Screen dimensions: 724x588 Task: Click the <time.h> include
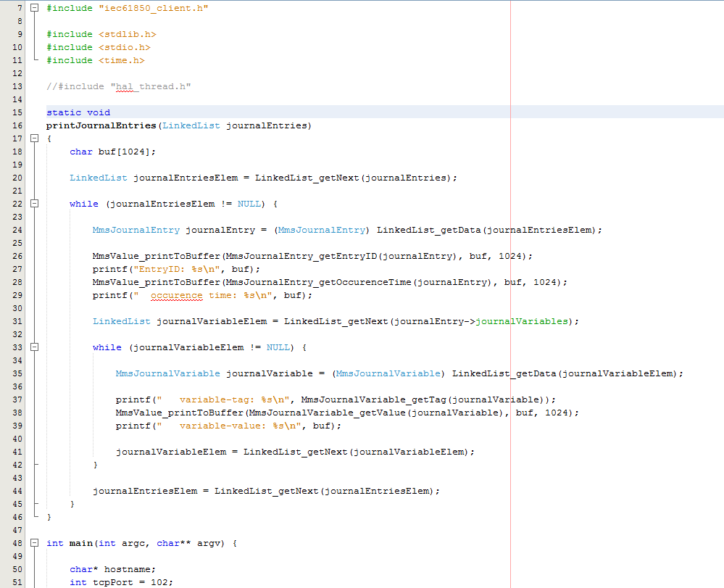click(122, 60)
